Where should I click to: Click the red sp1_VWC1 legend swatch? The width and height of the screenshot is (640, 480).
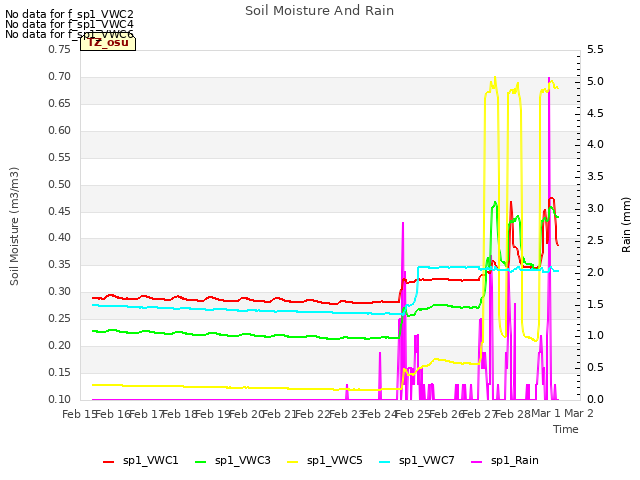(108, 462)
